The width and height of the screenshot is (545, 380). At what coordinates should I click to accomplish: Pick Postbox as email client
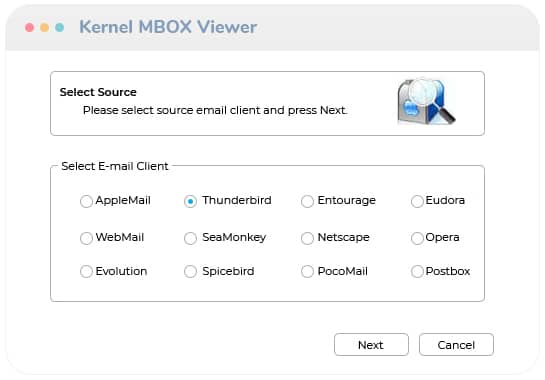click(x=417, y=271)
